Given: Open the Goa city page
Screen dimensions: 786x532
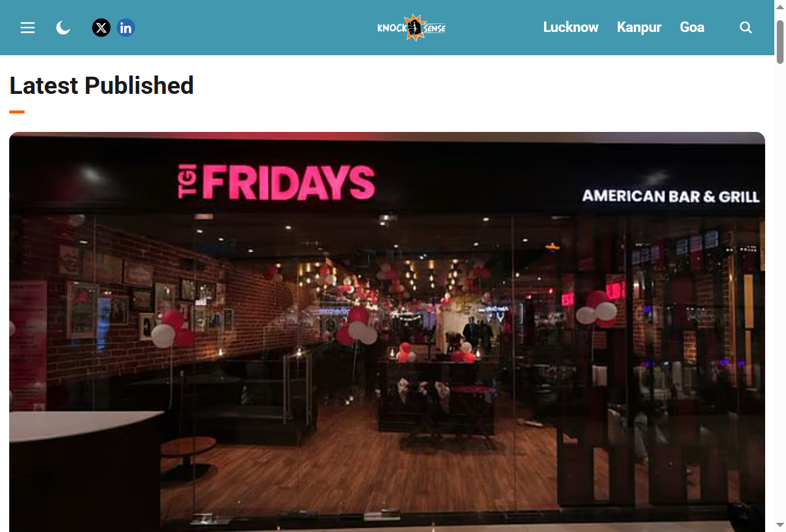Looking at the screenshot, I should click(692, 27).
